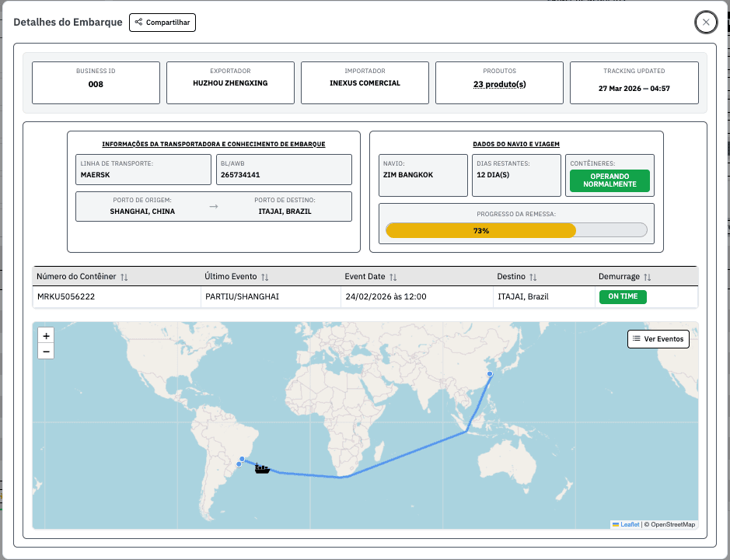730x560 pixels.
Task: Click the OPERANDO NORMALMENTE container status badge
Action: tap(609, 180)
